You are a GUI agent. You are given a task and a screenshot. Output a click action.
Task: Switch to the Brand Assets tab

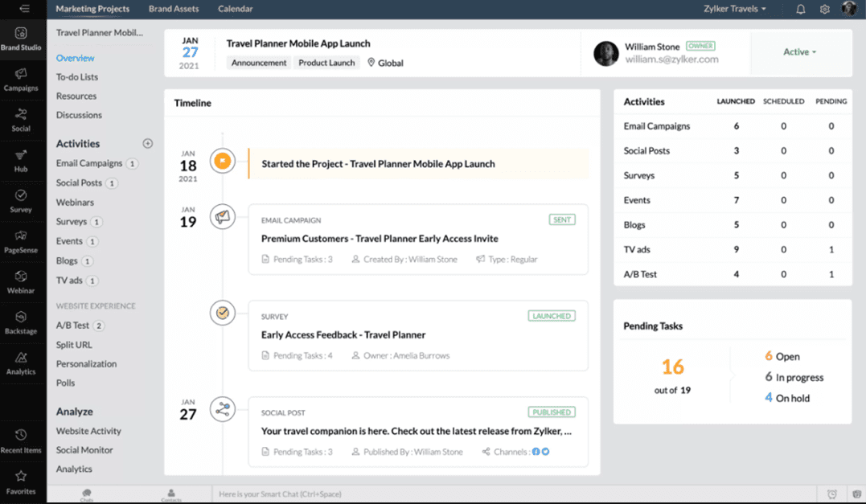coord(173,9)
